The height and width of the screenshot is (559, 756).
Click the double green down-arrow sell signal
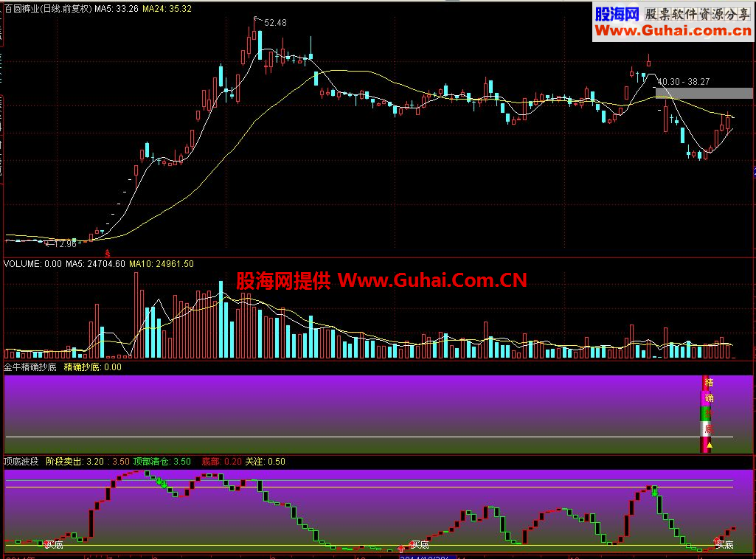tap(162, 482)
